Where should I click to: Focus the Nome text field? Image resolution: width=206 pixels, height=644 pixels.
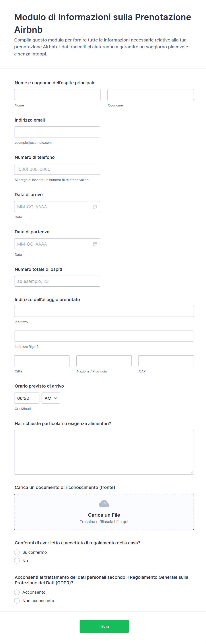pyautogui.click(x=57, y=95)
